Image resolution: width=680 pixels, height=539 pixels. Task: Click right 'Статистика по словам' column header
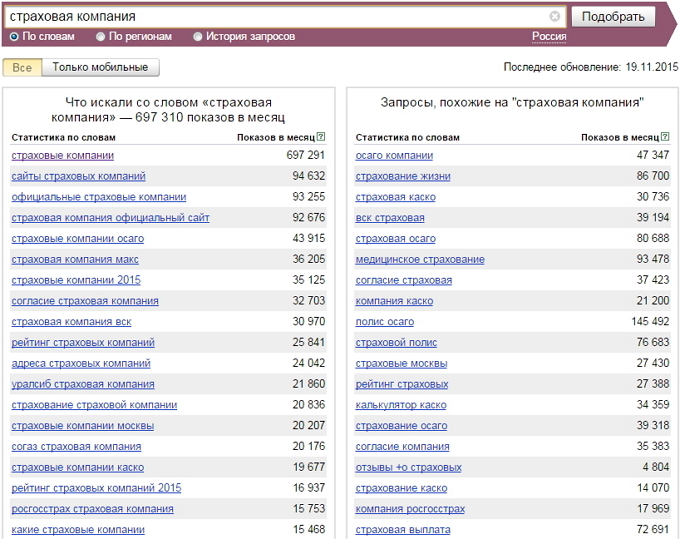pos(407,137)
